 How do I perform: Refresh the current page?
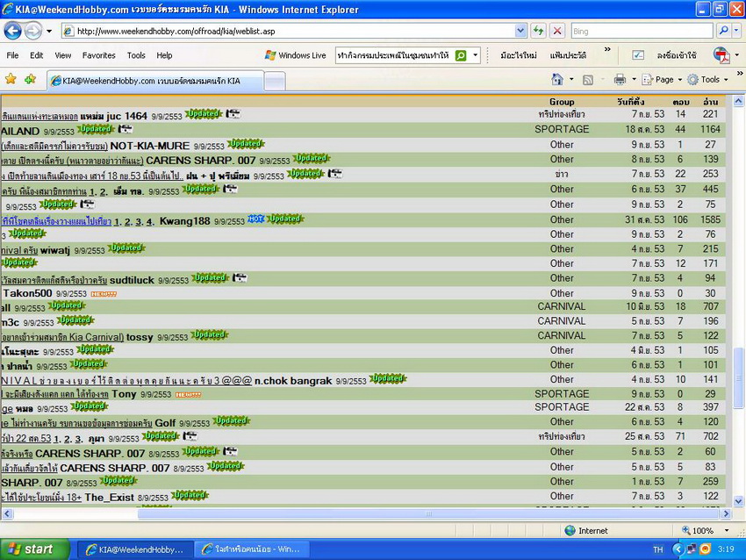pos(538,31)
